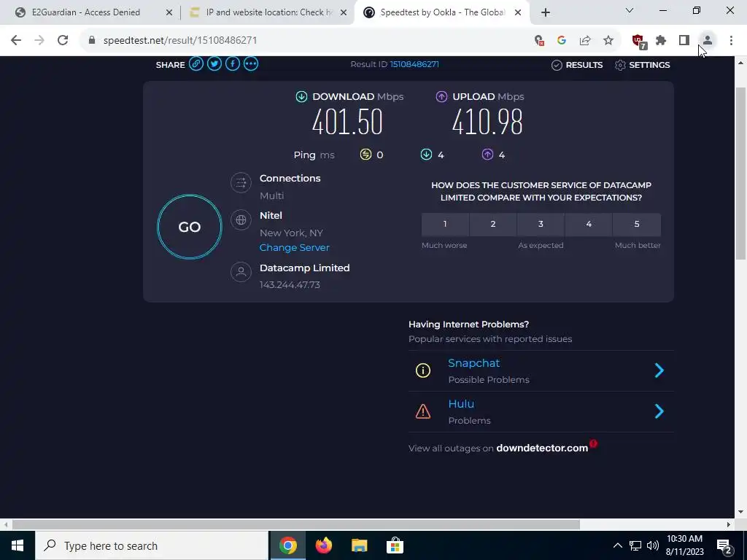This screenshot has height=560, width=747.
Task: Expand Snapchat row chevron arrow
Action: tap(659, 370)
